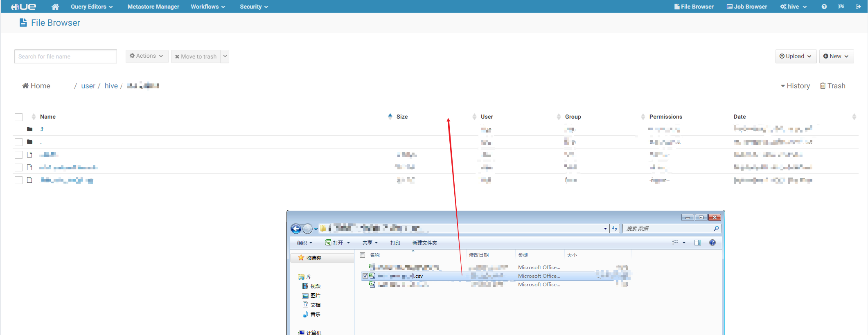Open 图片 library in Explorer sidebar
Image resolution: width=868 pixels, height=335 pixels.
tap(311, 296)
